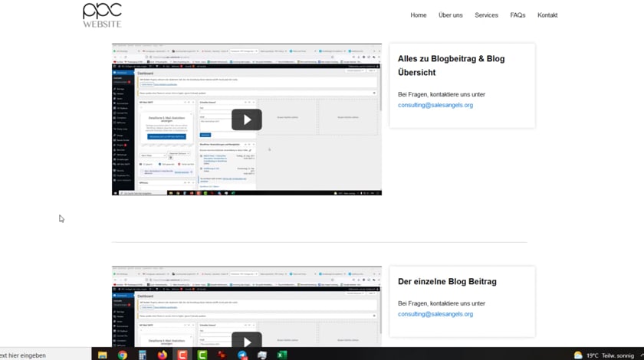Open the red Camtasia taskbar icon
Viewport: 644px width, 360px height.
(x=182, y=355)
